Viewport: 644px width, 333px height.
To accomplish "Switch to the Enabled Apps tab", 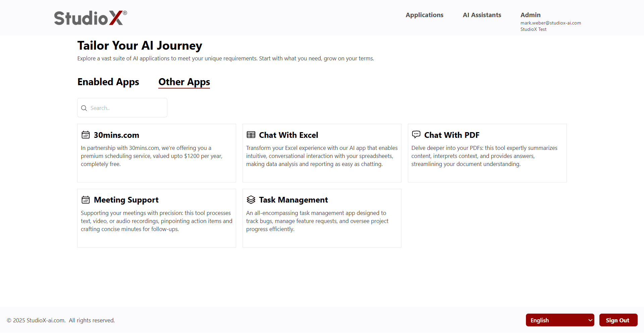I will click(x=108, y=82).
